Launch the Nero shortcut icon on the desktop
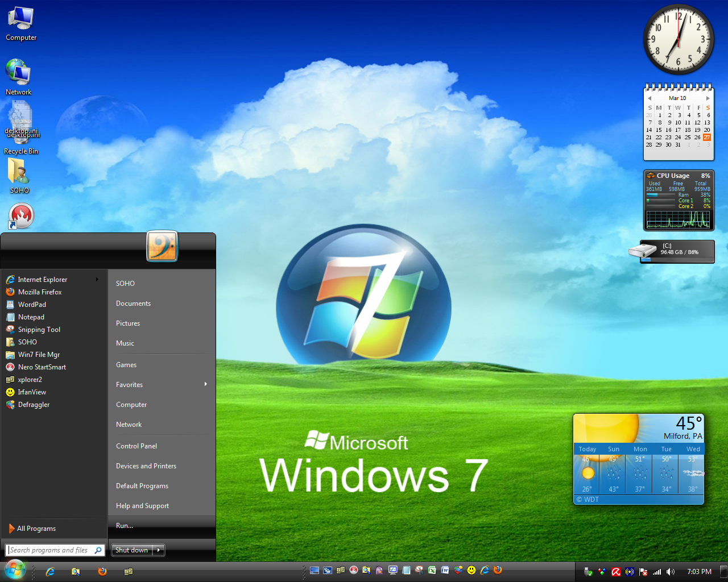Viewport: 728px width, 582px height. pos(21,216)
